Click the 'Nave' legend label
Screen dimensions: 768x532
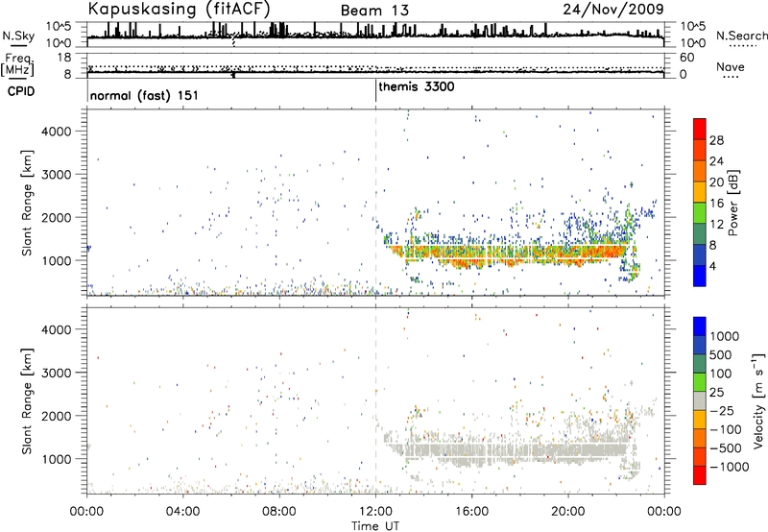click(731, 66)
